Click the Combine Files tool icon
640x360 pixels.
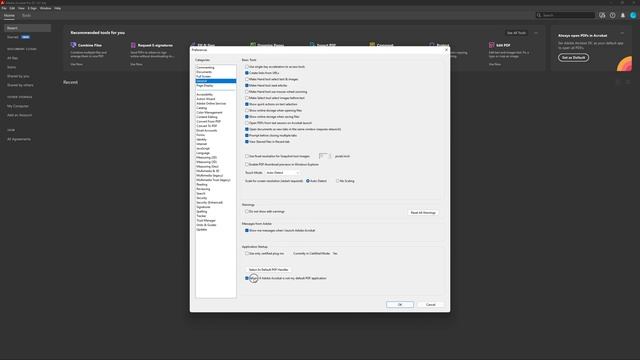click(73, 45)
